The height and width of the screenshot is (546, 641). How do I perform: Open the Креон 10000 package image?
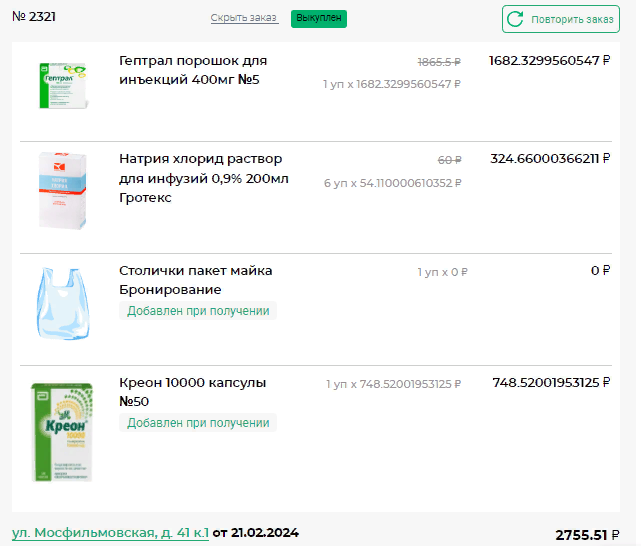[x=63, y=432]
